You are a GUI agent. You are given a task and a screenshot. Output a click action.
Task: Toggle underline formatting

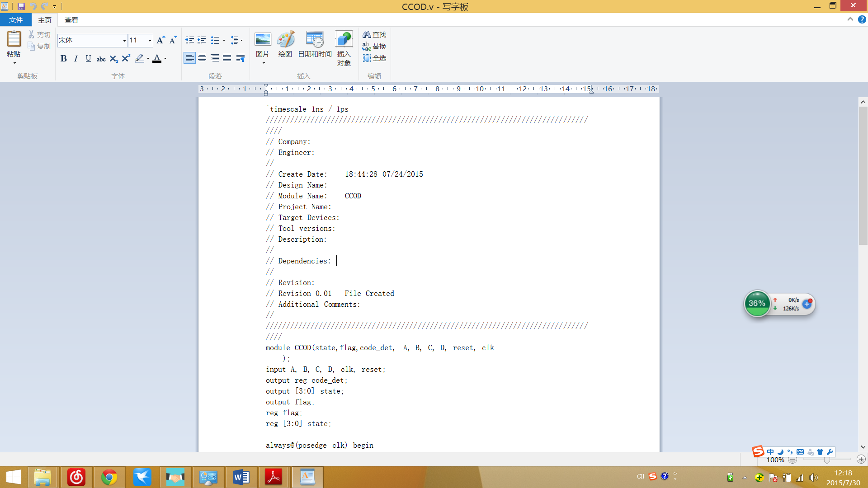88,58
